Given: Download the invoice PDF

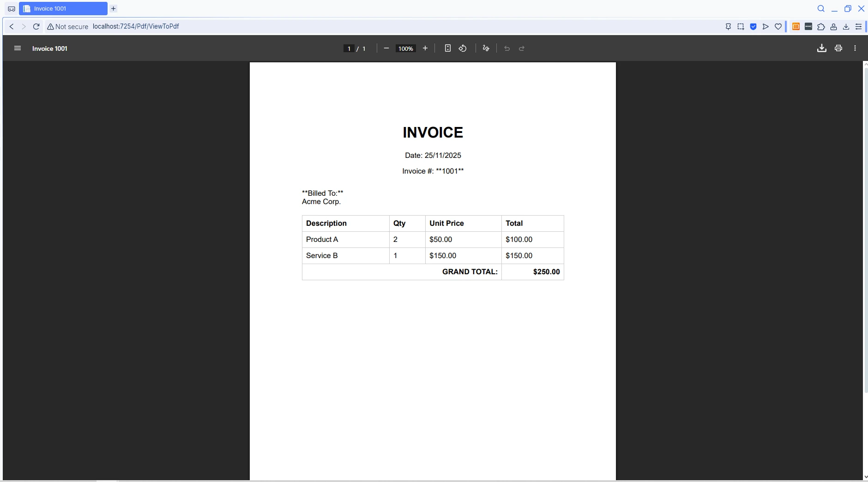Looking at the screenshot, I should pos(821,48).
